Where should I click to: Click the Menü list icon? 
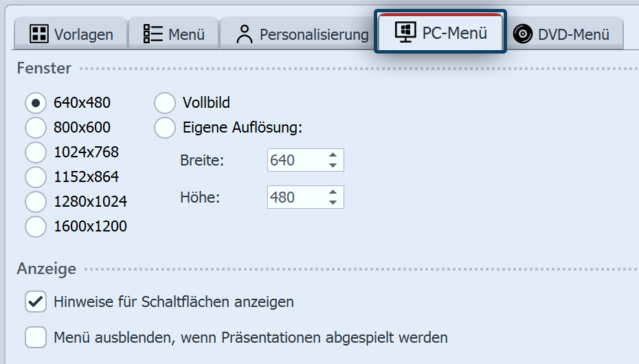pos(153,34)
